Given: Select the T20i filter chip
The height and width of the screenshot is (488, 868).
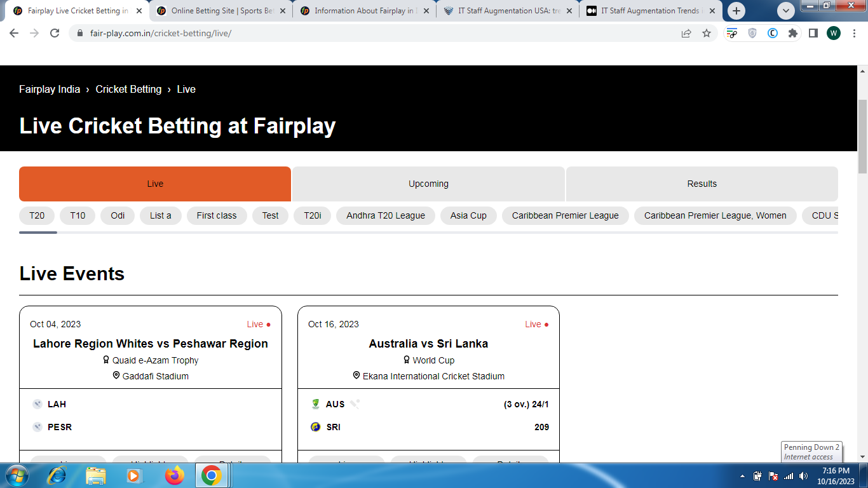Looking at the screenshot, I should (312, 215).
